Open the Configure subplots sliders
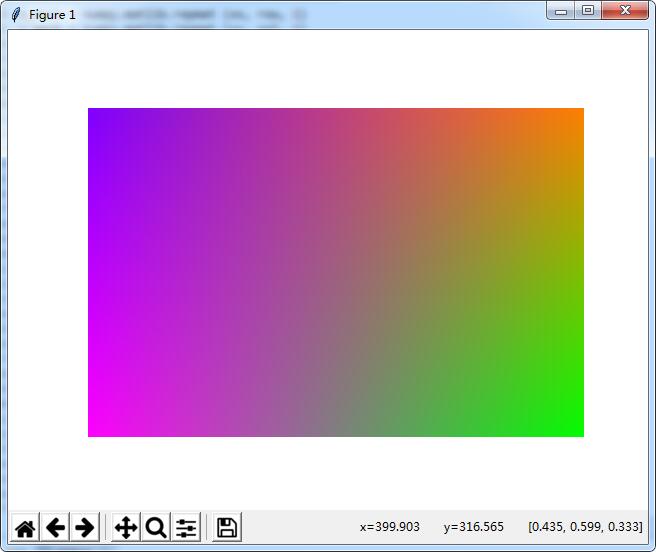The width and height of the screenshot is (656, 552). [186, 527]
